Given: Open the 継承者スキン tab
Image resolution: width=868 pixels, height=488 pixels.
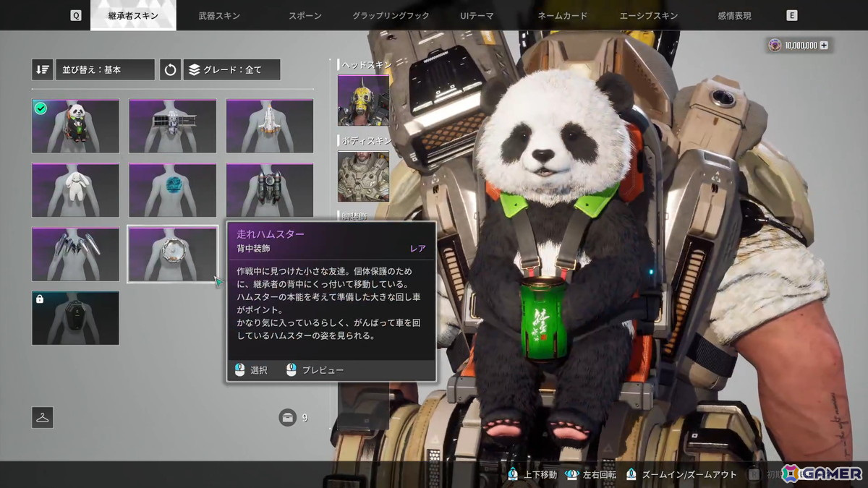Looking at the screenshot, I should [x=133, y=15].
